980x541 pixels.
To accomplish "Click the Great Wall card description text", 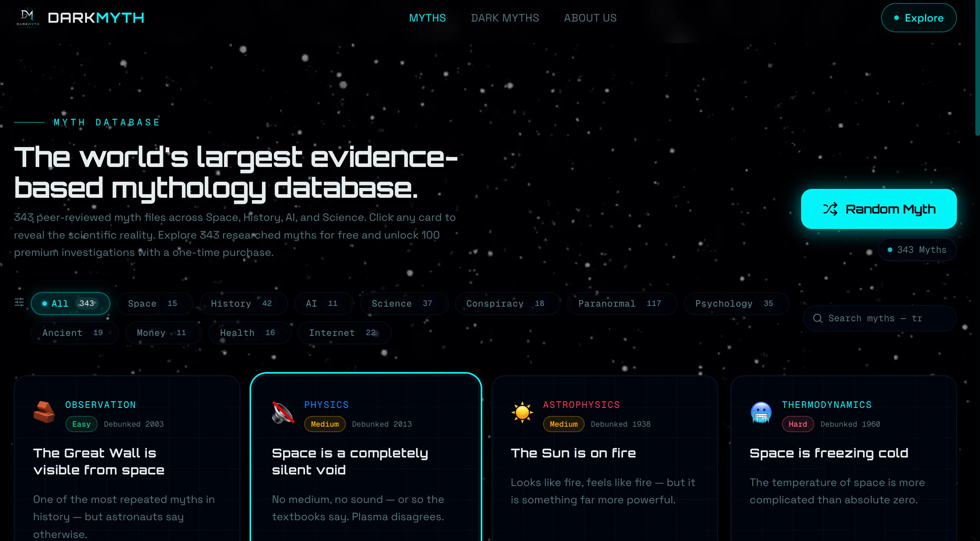I will (x=124, y=517).
